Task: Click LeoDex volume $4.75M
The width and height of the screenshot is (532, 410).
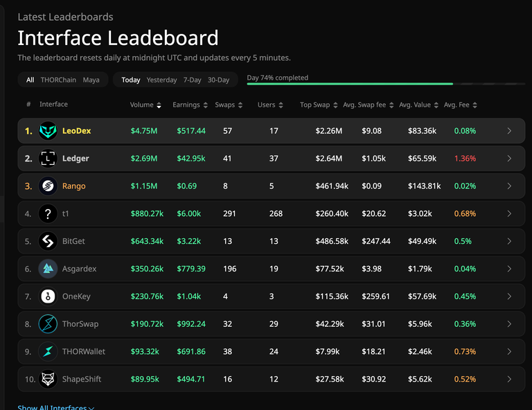Action: click(x=144, y=131)
